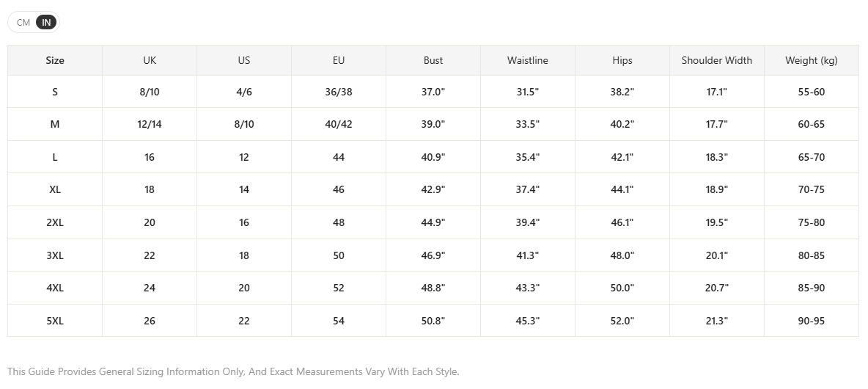Click the US column header

pos(244,60)
